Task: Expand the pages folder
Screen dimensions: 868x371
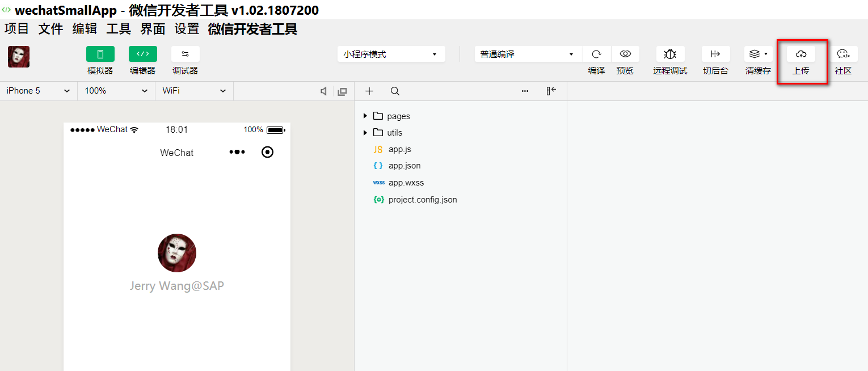Action: tap(365, 116)
